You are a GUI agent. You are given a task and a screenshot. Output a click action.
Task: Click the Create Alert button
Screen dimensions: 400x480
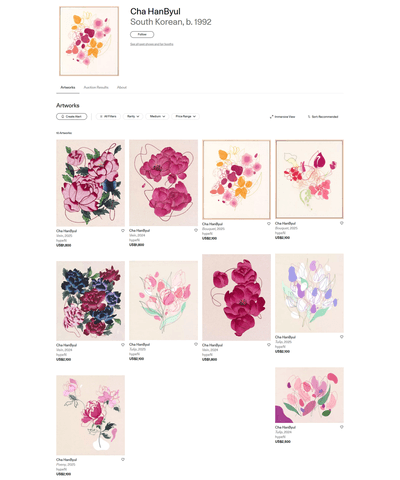coord(72,116)
